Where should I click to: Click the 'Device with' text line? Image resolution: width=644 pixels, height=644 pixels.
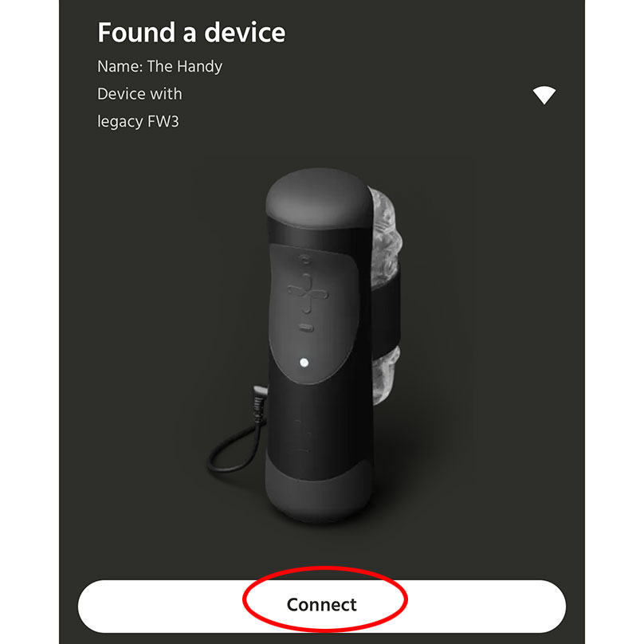click(139, 94)
